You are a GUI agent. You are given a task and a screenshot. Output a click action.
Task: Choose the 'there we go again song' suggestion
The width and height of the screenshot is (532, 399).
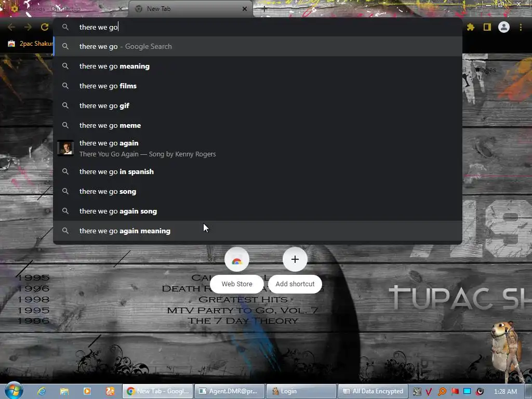pyautogui.click(x=258, y=211)
